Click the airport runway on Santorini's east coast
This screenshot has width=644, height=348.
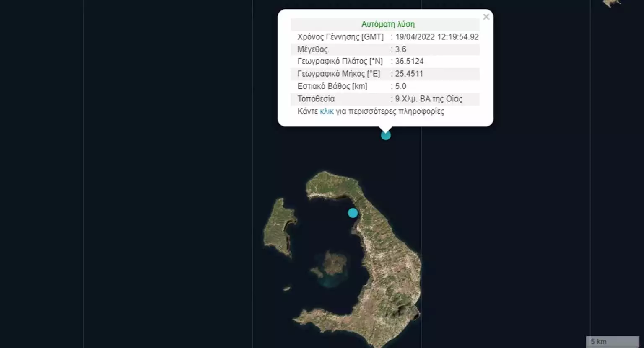click(x=411, y=268)
